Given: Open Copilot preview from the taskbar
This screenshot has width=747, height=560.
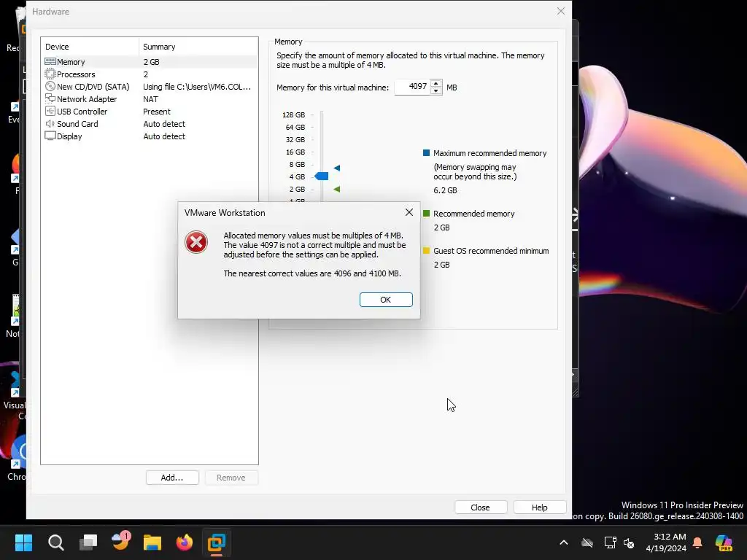Looking at the screenshot, I should [724, 542].
